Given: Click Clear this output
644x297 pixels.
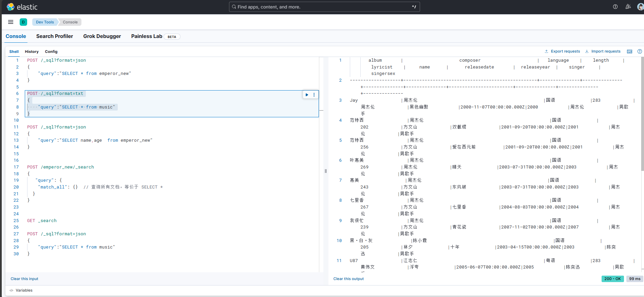Looking at the screenshot, I should [x=348, y=279].
